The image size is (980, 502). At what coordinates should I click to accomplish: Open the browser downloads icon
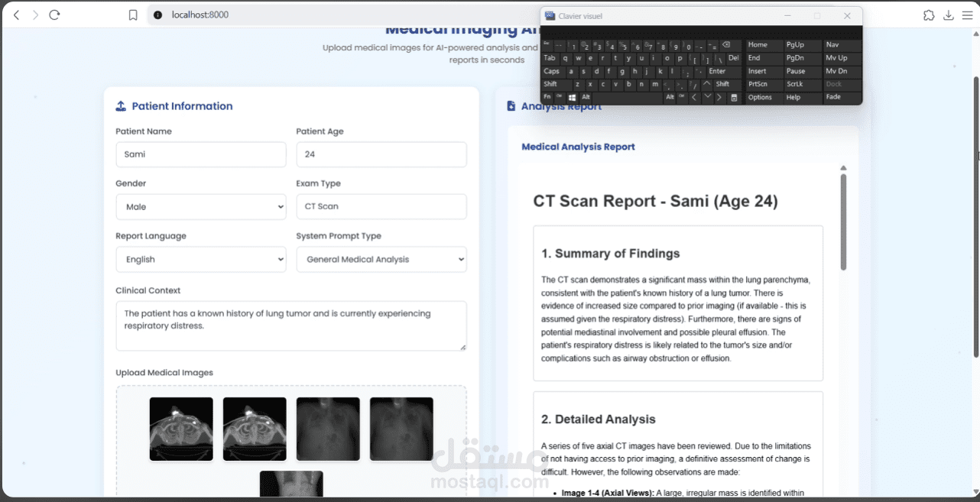[x=949, y=15]
